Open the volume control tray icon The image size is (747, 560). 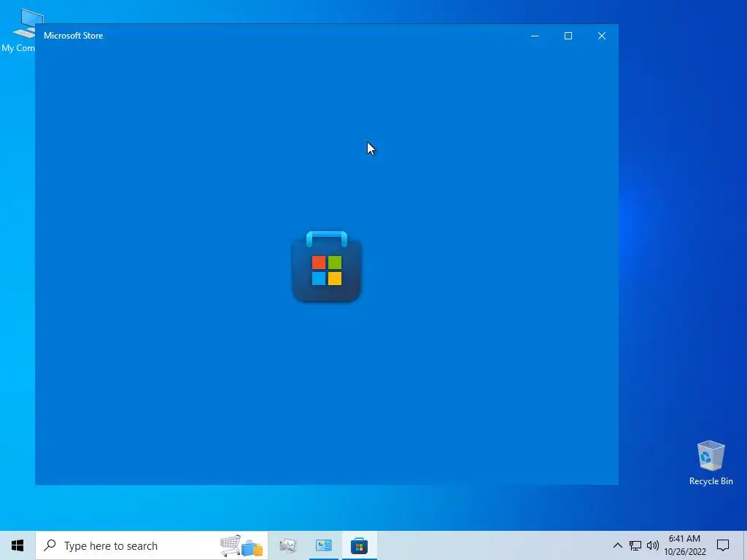click(653, 545)
